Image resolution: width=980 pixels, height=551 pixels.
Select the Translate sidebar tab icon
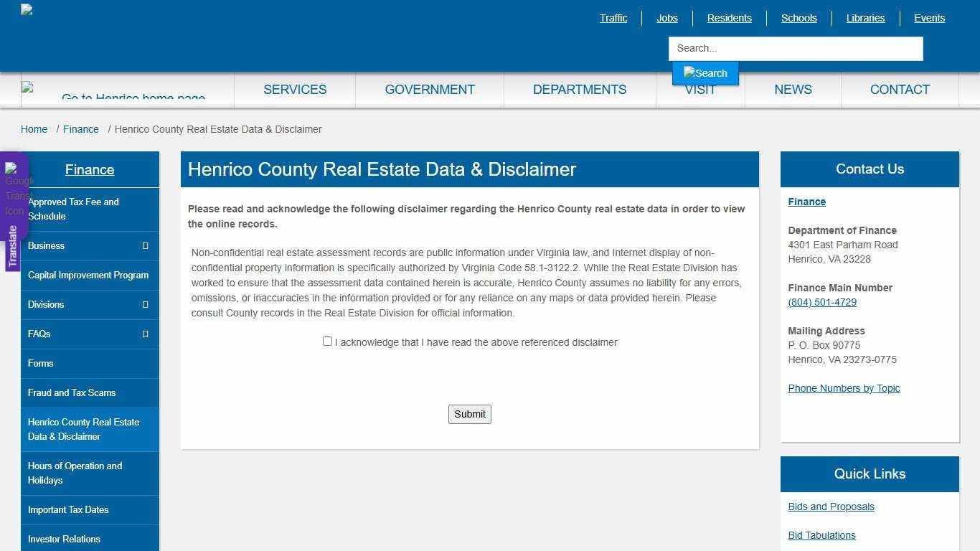(13, 244)
